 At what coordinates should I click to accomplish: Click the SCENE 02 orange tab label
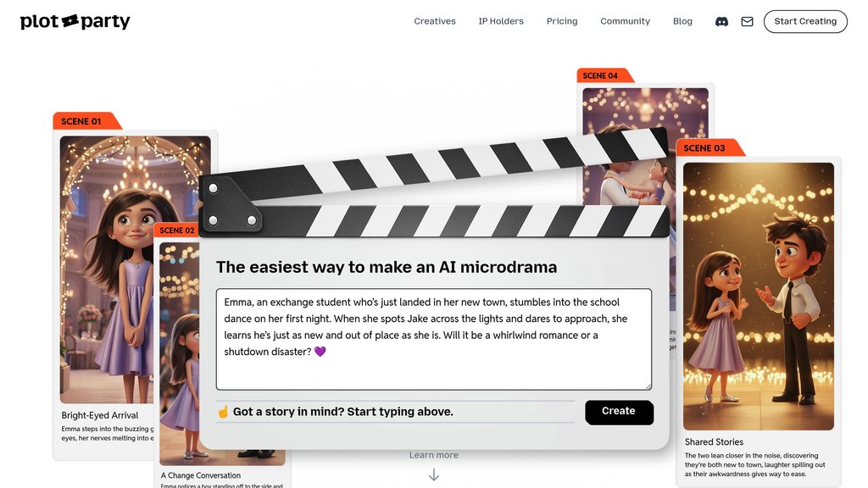[177, 230]
